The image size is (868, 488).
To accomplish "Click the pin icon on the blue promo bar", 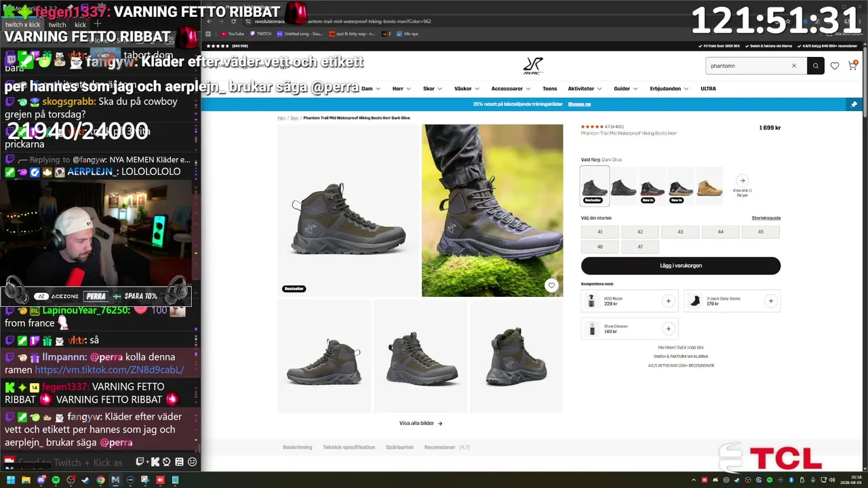I will pos(854,104).
